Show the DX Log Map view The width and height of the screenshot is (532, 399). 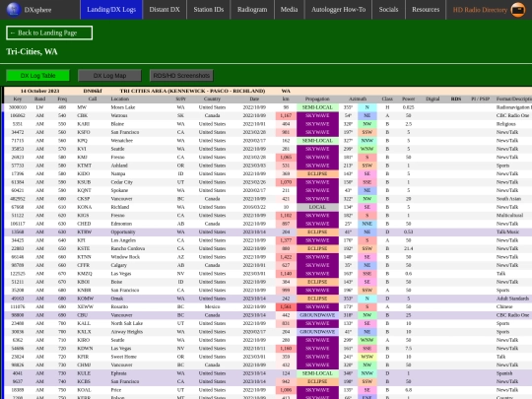click(x=109, y=75)
